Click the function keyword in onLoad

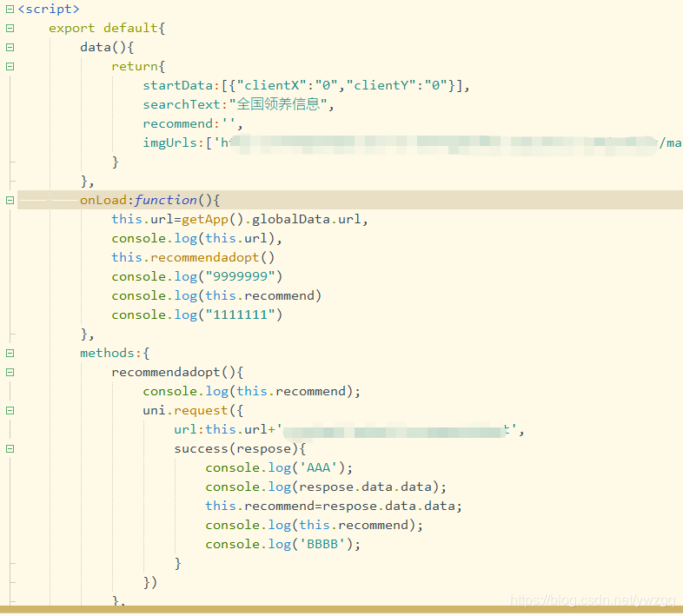pyautogui.click(x=165, y=201)
